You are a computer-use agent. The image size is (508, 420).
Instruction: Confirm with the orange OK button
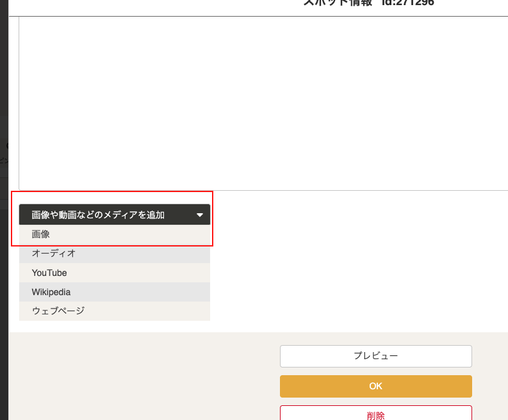375,386
